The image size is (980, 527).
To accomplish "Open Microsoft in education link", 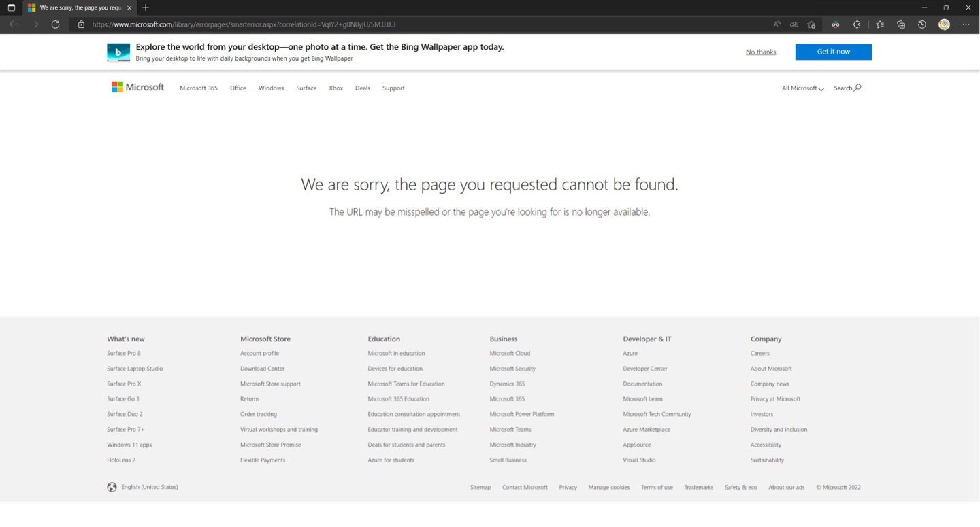I will pos(396,354).
